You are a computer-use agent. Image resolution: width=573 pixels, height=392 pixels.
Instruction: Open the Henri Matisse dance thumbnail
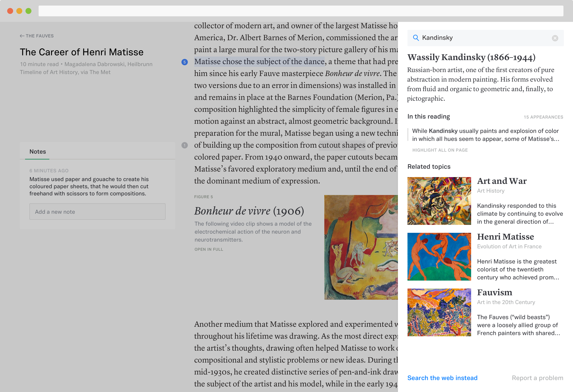point(439,256)
